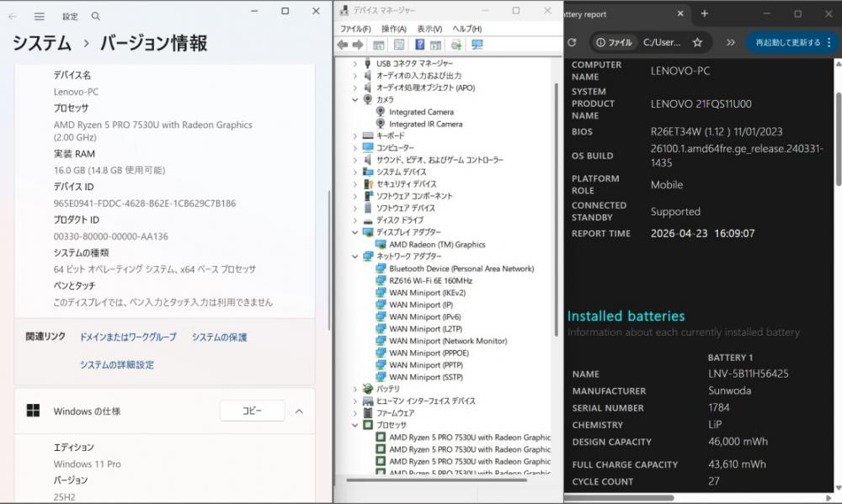This screenshot has width=842, height=504.
Task: Collapse the カメラ device category
Action: 355,99
